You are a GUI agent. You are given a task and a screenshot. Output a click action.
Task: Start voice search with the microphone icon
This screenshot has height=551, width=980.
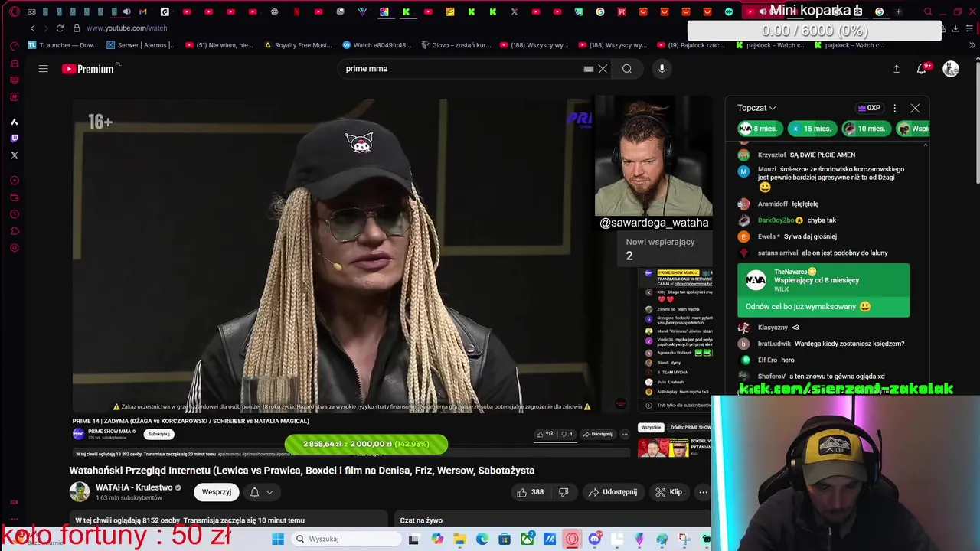tap(662, 69)
